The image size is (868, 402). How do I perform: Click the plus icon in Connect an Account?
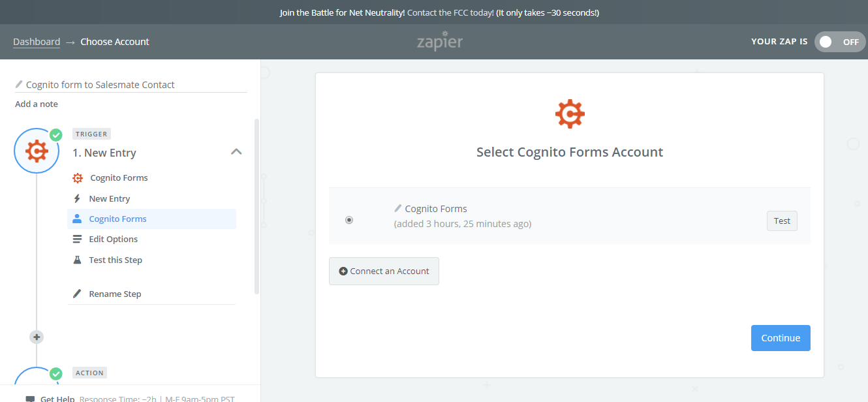pos(343,271)
